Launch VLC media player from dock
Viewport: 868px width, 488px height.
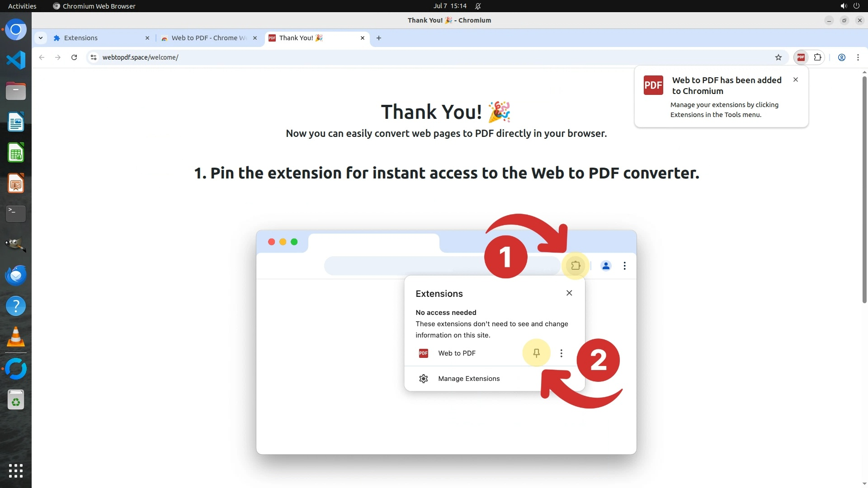16,337
